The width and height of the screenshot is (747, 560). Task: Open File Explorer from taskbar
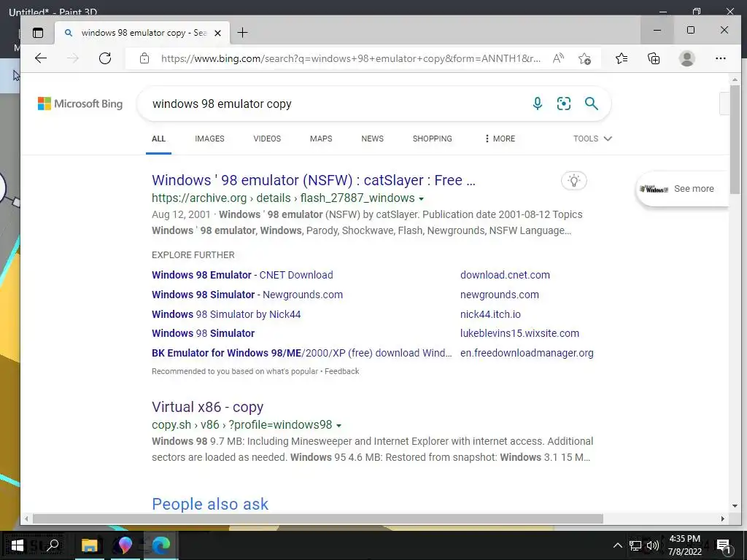(x=89, y=545)
